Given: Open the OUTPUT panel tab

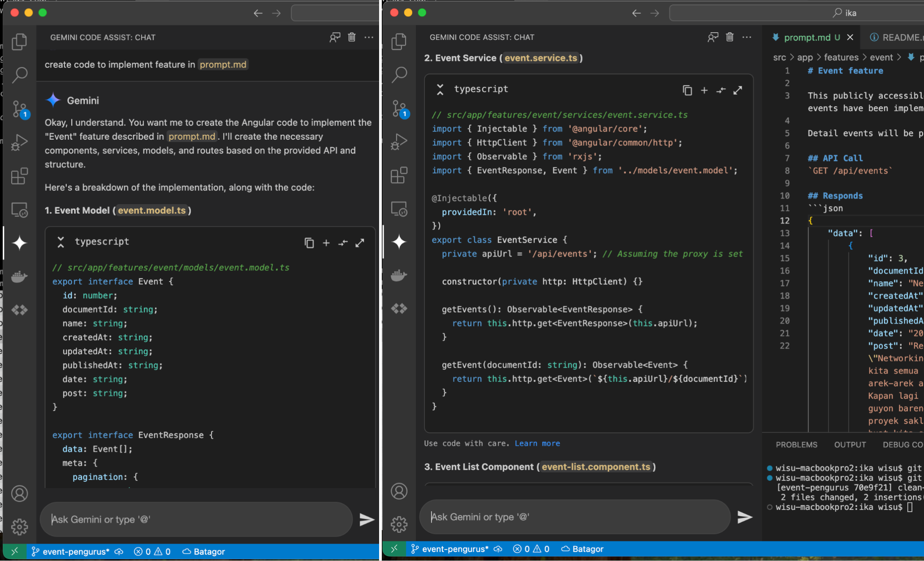Looking at the screenshot, I should [850, 445].
